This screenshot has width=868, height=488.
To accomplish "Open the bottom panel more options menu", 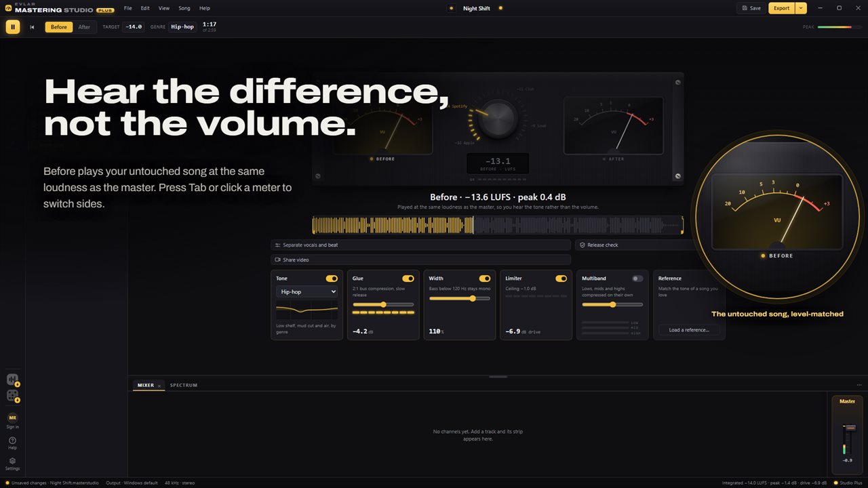I will pos(859,385).
